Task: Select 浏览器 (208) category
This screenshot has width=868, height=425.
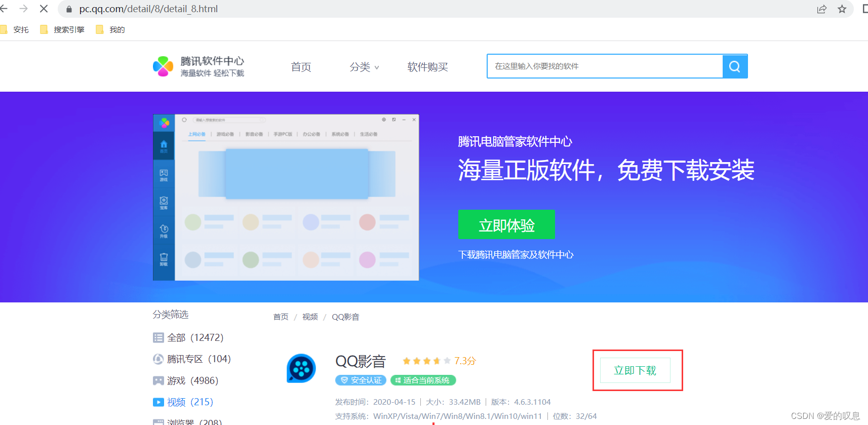Action: 187,421
